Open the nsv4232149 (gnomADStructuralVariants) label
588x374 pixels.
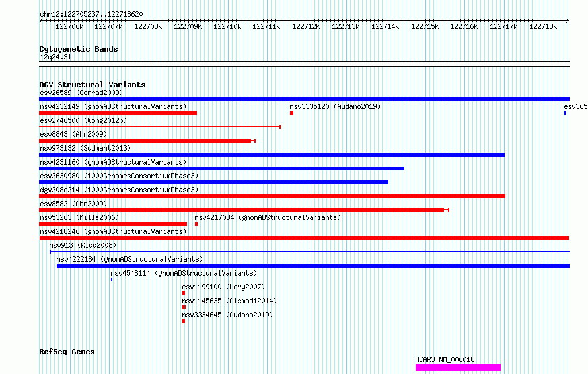[113, 106]
